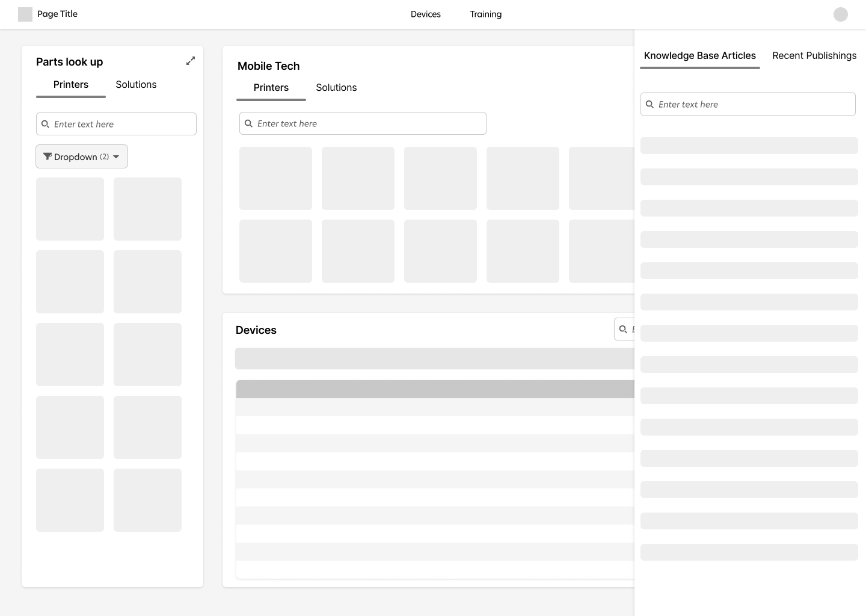Select the Knowledge Base Articles tab

pos(700,55)
